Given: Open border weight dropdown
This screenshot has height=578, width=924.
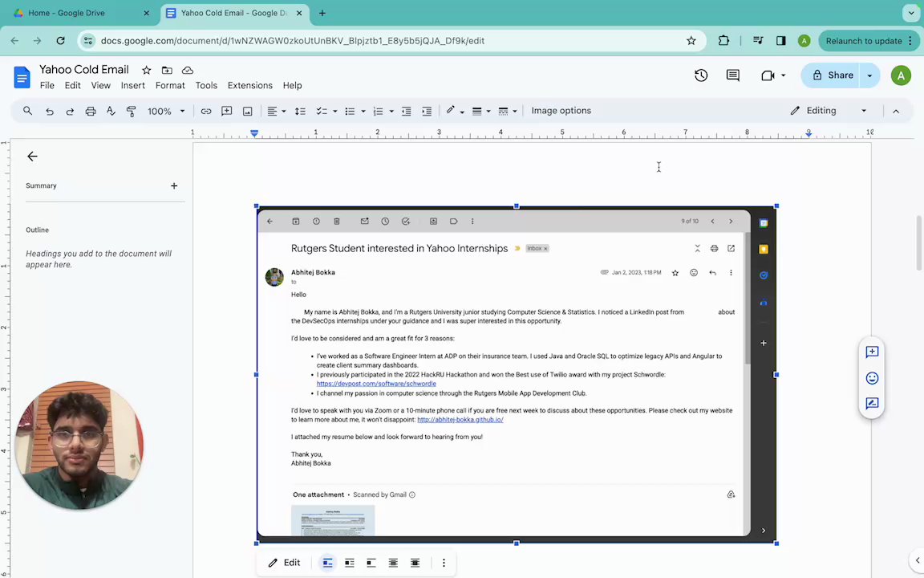Looking at the screenshot, I should [x=481, y=111].
